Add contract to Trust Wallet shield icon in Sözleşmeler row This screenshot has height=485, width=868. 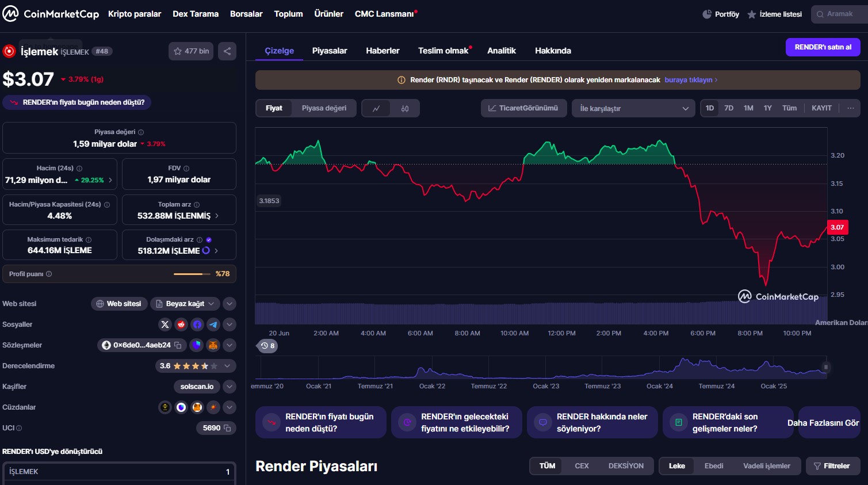coord(197,345)
